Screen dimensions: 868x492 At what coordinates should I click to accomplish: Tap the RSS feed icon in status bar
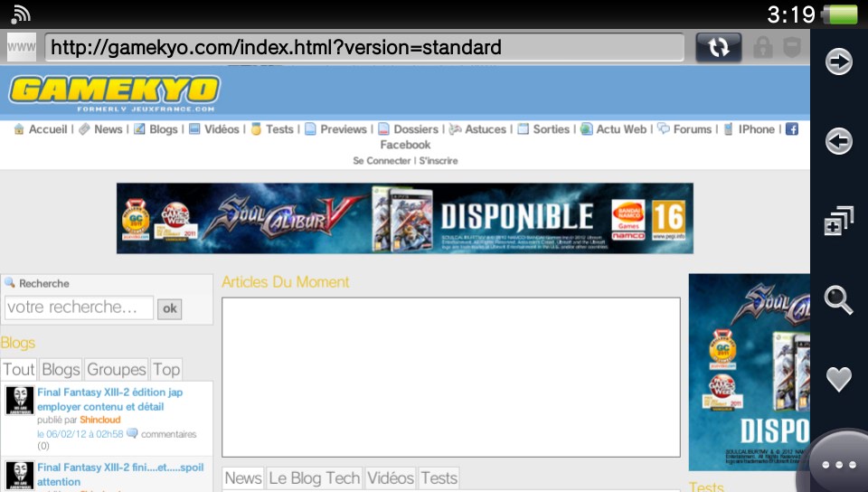(21, 14)
